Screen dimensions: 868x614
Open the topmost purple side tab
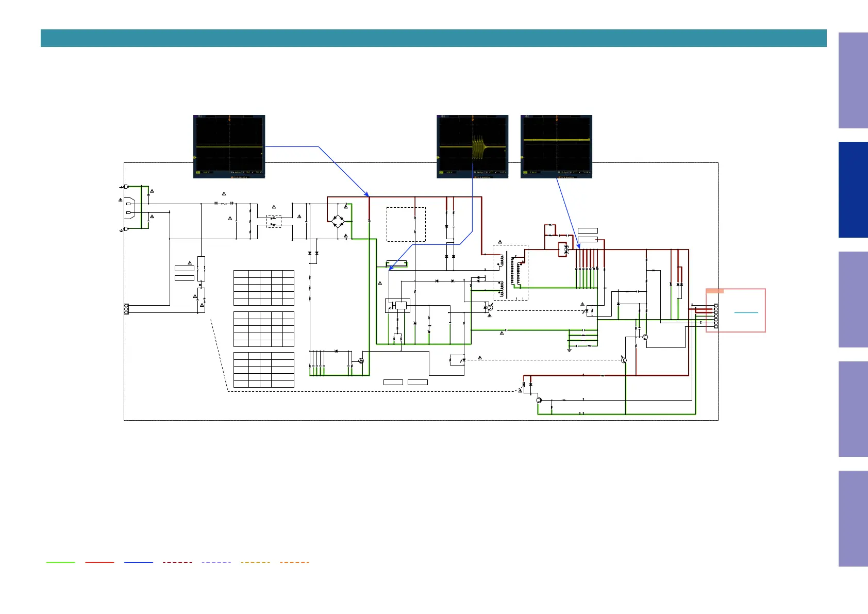click(x=853, y=80)
